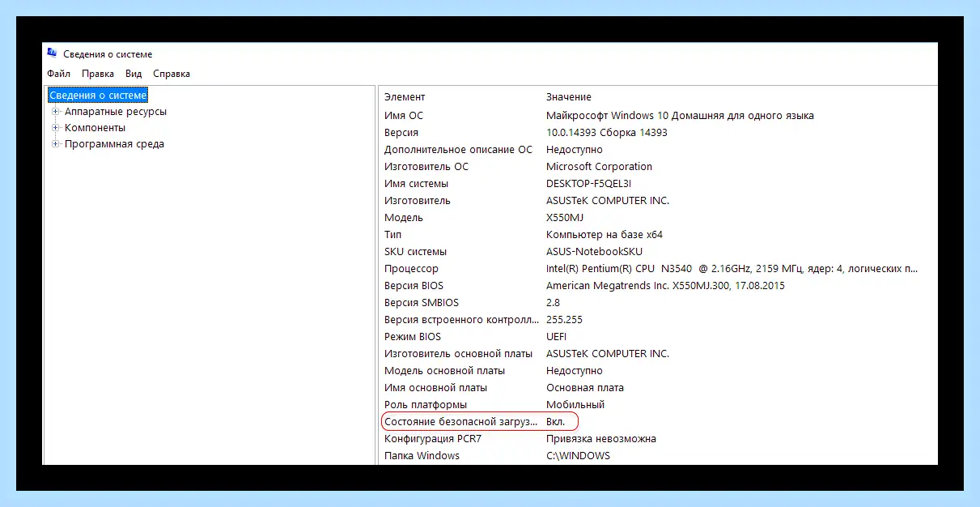Click American Megatrends Inc. BIOS value
The width and height of the screenshot is (980, 507).
[665, 286]
